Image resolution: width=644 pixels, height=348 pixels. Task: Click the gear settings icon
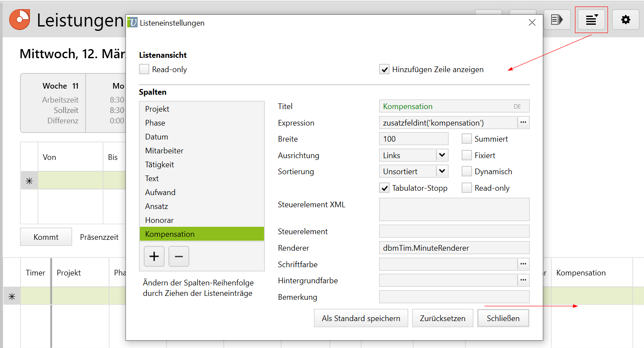(625, 20)
